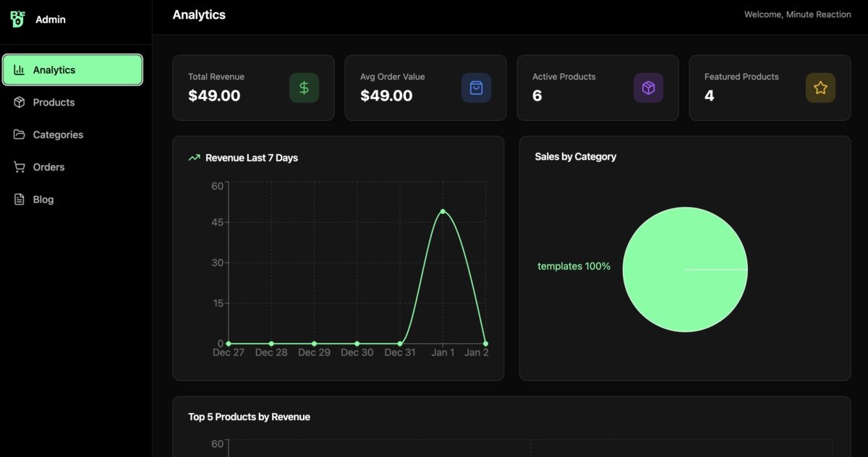The height and width of the screenshot is (457, 868).
Task: Open the Analytics sidebar tab
Action: pos(72,70)
